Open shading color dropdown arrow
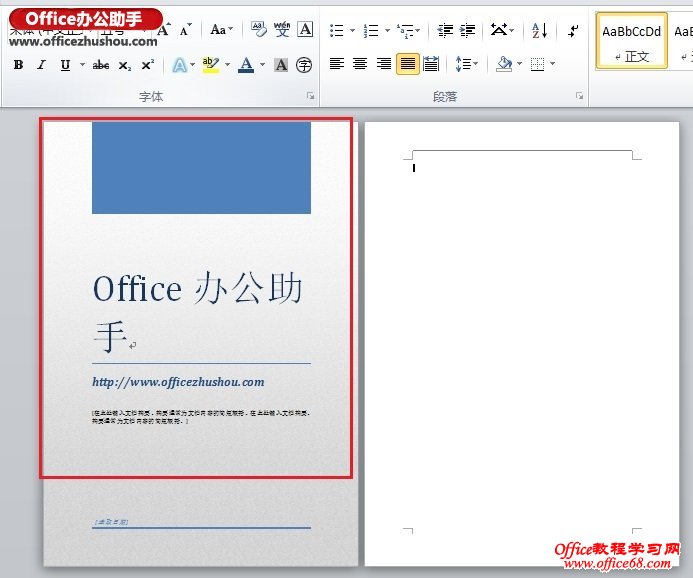The image size is (693, 578). pos(519,64)
